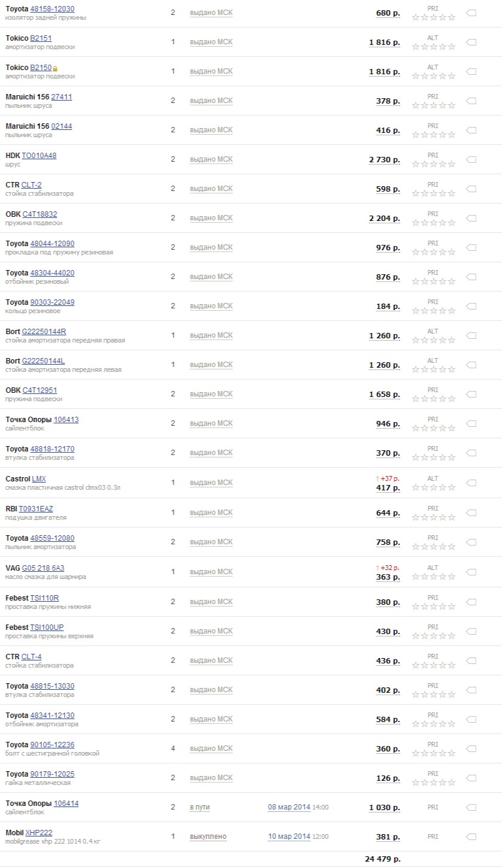This screenshot has width=504, height=867.
Task: Click the 2 730 р. price for HDK
Action: point(384,160)
